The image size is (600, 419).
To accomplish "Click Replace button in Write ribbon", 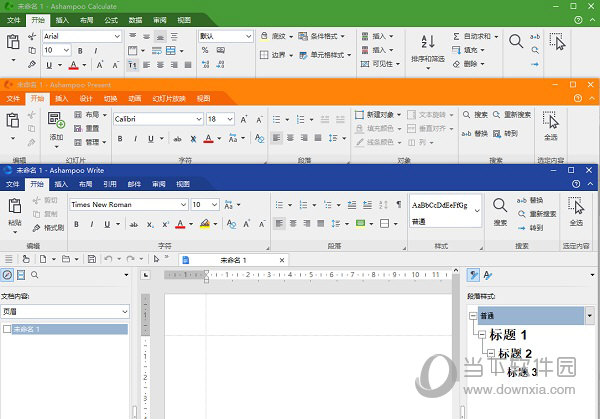I will click(x=530, y=200).
